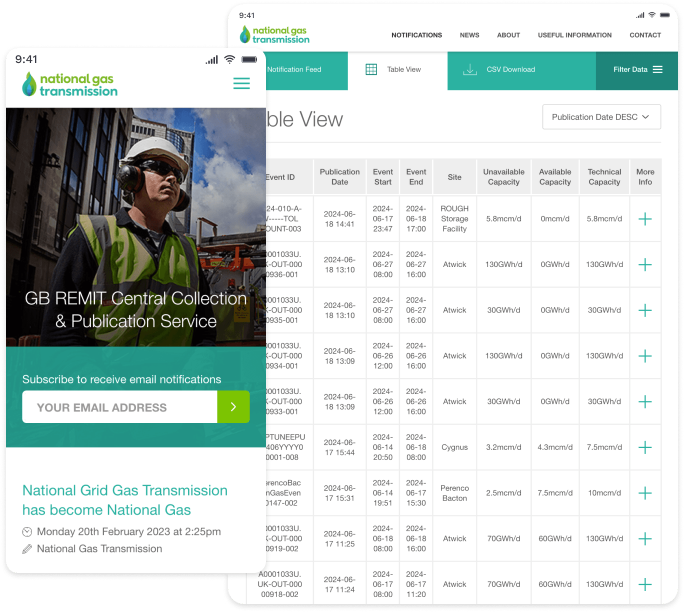Image resolution: width=684 pixels, height=616 pixels.
Task: Expand More Info for ROUGH Storage Facility row
Action: [x=645, y=219]
